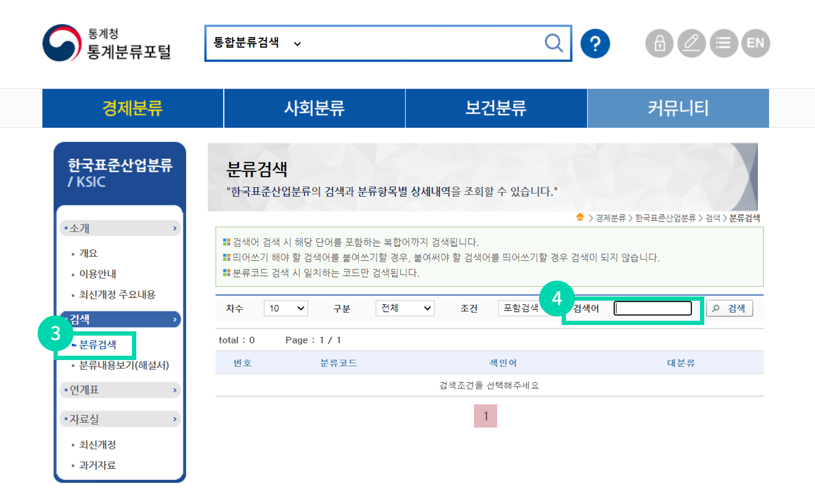Image resolution: width=815 pixels, height=504 pixels.
Task: Click the gray pencil edit icon
Action: pyautogui.click(x=691, y=44)
